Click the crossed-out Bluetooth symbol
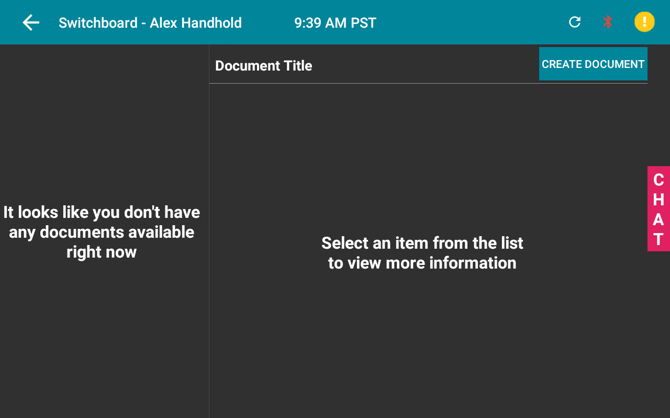The image size is (670, 418). pyautogui.click(x=607, y=22)
